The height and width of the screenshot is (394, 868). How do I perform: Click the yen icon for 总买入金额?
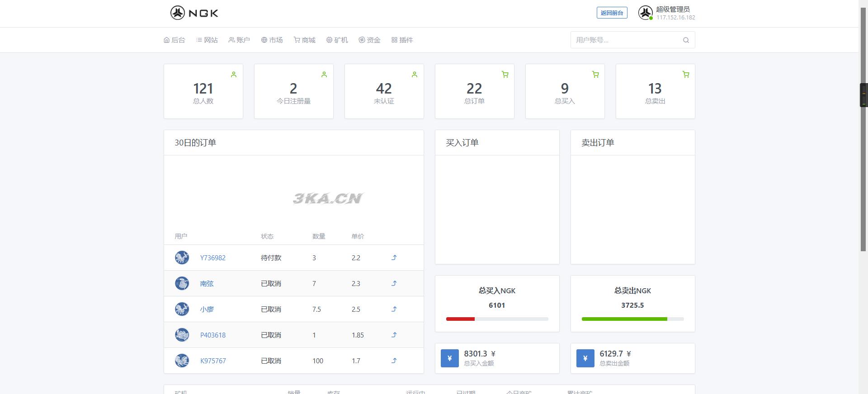click(449, 358)
